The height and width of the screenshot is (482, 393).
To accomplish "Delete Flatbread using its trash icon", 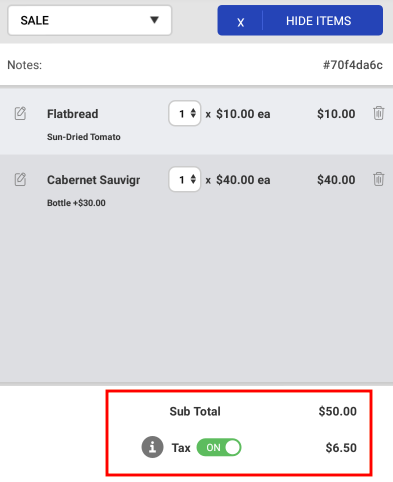I will tap(378, 113).
